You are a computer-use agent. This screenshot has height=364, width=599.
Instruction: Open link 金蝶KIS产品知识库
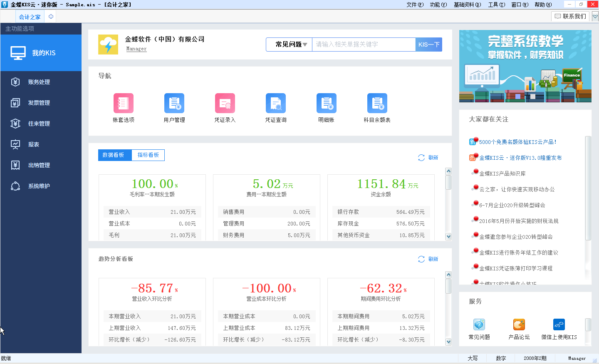(502, 173)
